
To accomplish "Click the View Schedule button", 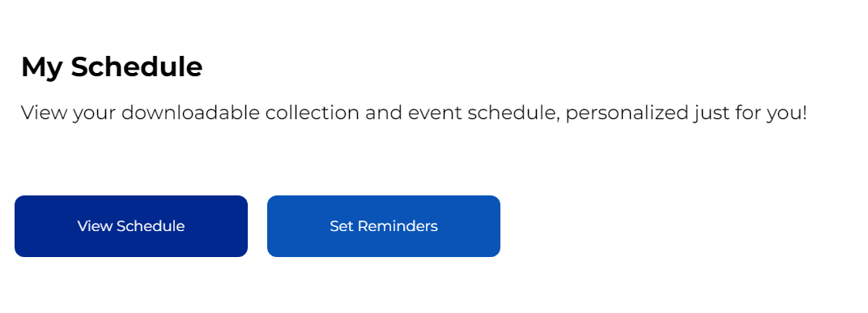I will (131, 226).
